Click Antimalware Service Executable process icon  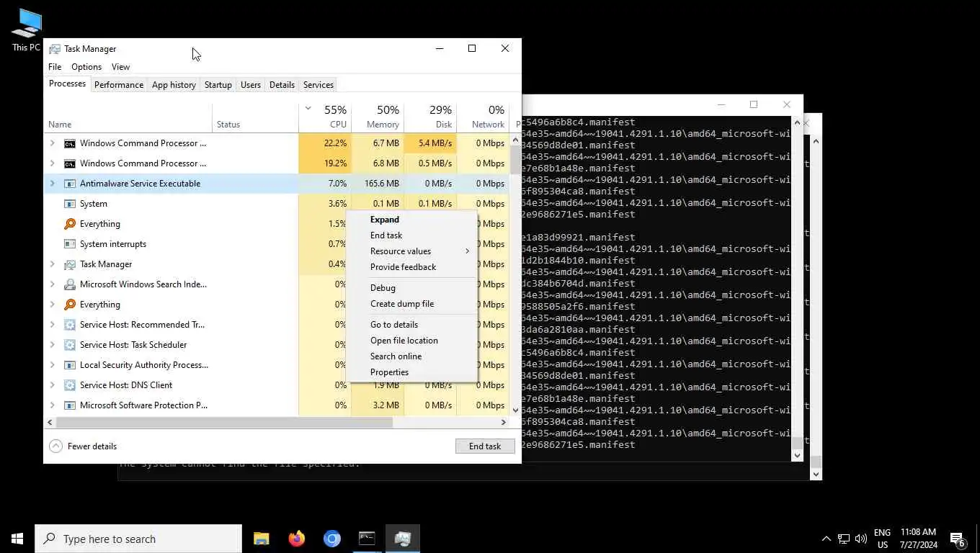[x=70, y=184]
